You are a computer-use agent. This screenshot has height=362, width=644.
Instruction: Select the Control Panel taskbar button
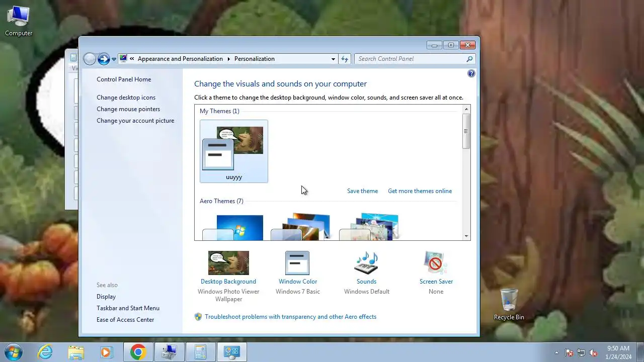pyautogui.click(x=231, y=352)
